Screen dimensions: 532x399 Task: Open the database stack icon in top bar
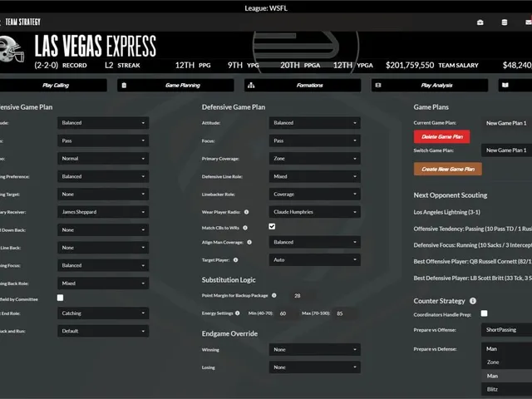pos(505,22)
